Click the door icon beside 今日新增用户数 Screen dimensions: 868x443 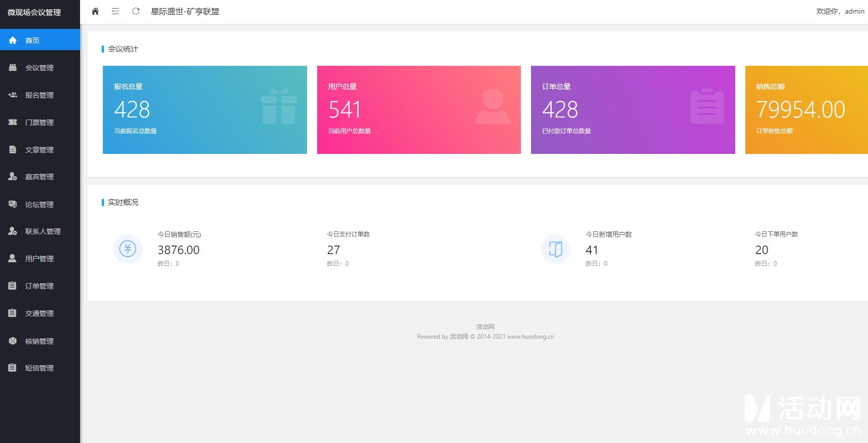point(556,249)
